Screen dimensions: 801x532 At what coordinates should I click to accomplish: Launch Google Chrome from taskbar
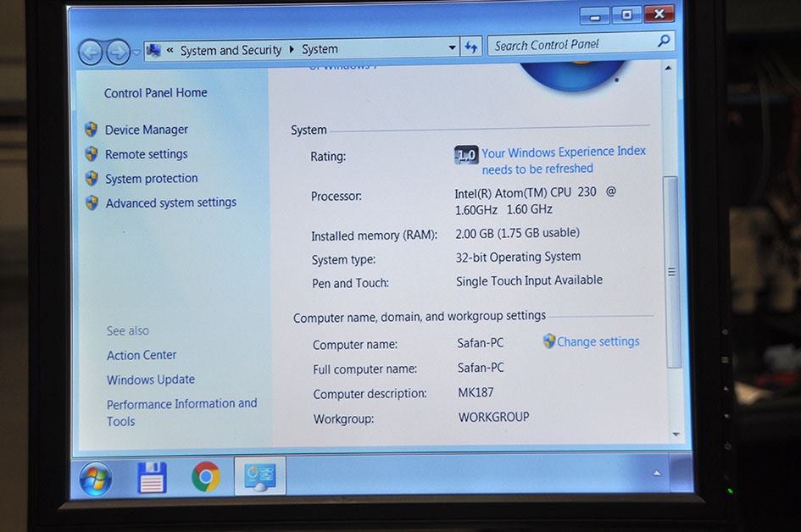pos(206,477)
